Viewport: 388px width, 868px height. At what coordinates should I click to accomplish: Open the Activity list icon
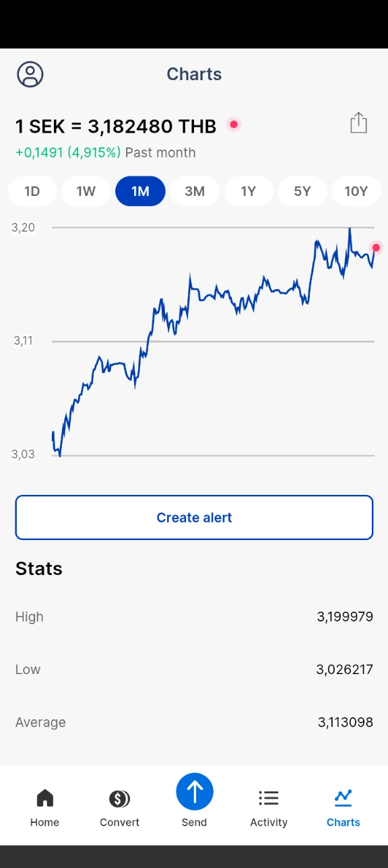269,799
